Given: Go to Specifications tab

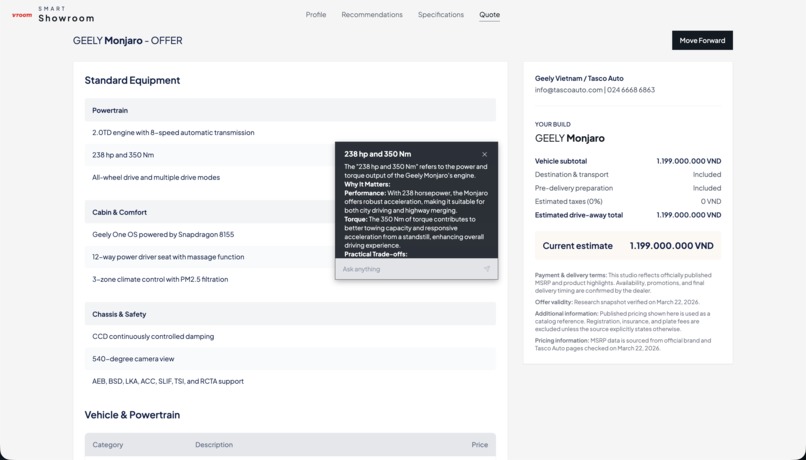Looking at the screenshot, I should click(x=441, y=14).
